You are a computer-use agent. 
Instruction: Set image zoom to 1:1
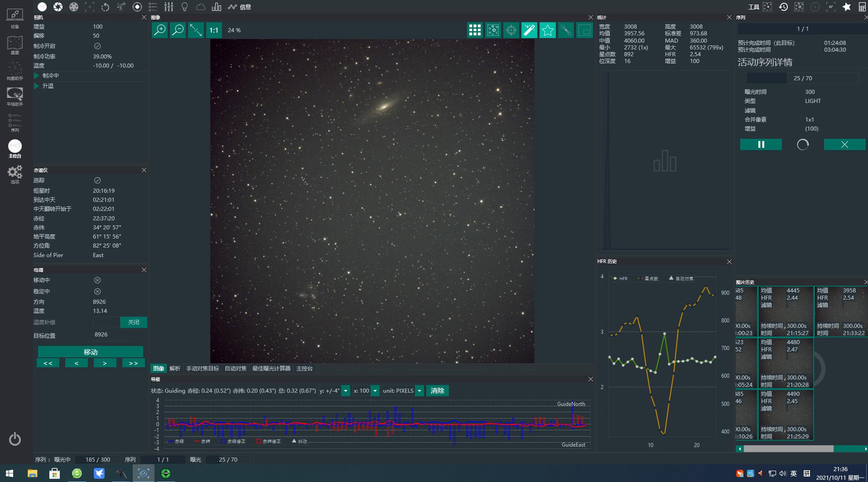[214, 30]
